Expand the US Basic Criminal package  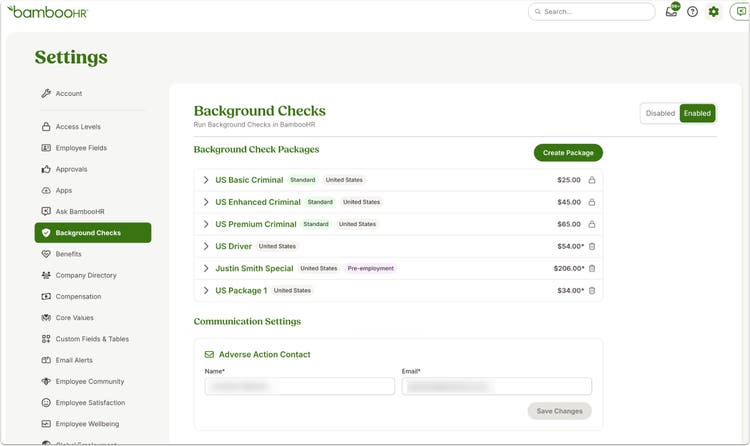click(x=206, y=180)
